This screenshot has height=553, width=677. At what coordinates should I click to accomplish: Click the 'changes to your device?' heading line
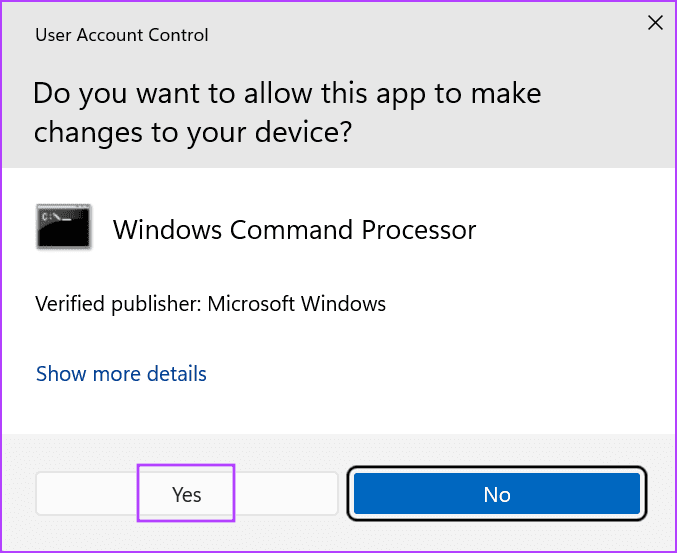coord(193,133)
